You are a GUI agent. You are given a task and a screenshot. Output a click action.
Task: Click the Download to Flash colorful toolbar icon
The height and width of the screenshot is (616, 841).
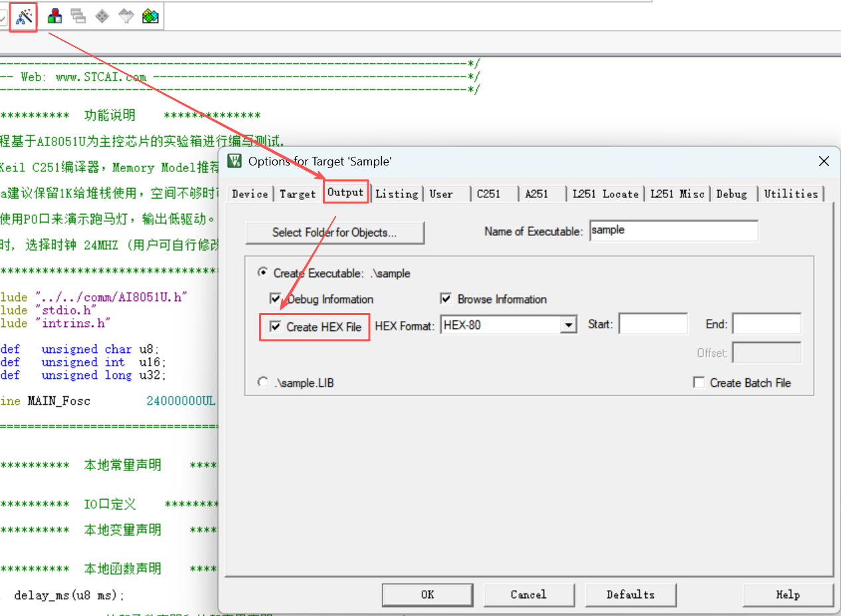click(149, 15)
